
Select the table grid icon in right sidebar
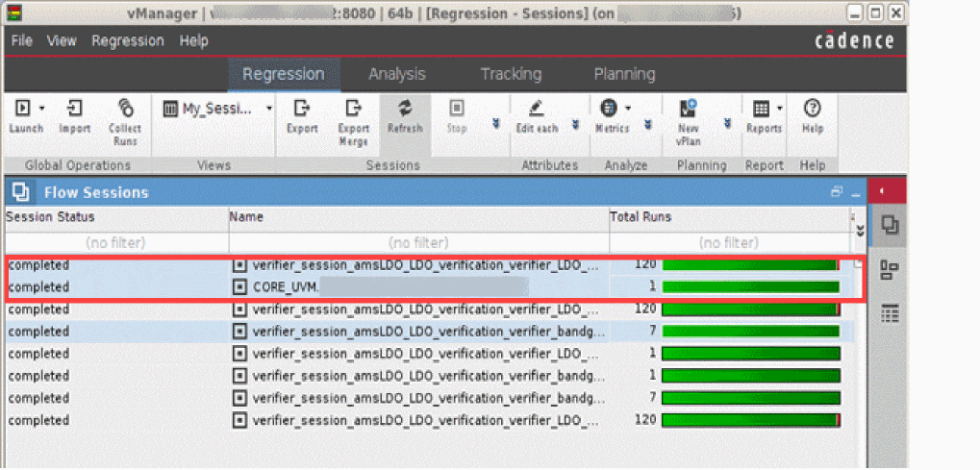coord(890,314)
